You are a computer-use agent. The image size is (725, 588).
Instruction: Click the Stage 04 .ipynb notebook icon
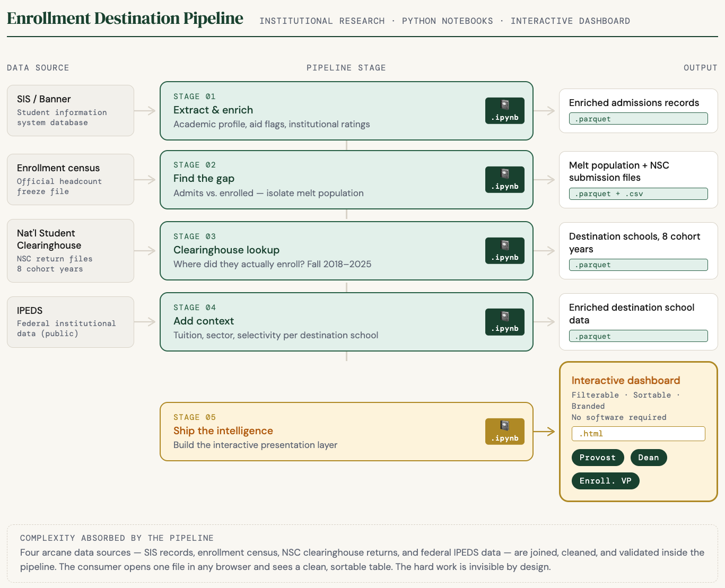click(504, 322)
